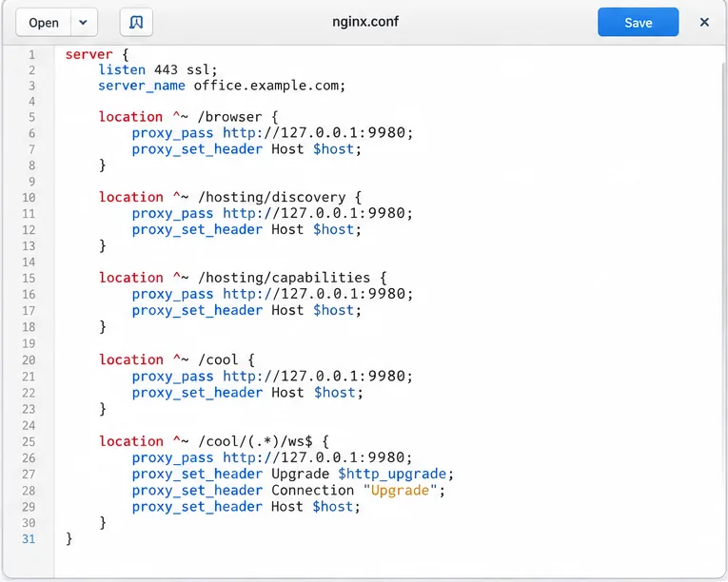Click the Open button
This screenshot has width=728, height=582.
(44, 22)
